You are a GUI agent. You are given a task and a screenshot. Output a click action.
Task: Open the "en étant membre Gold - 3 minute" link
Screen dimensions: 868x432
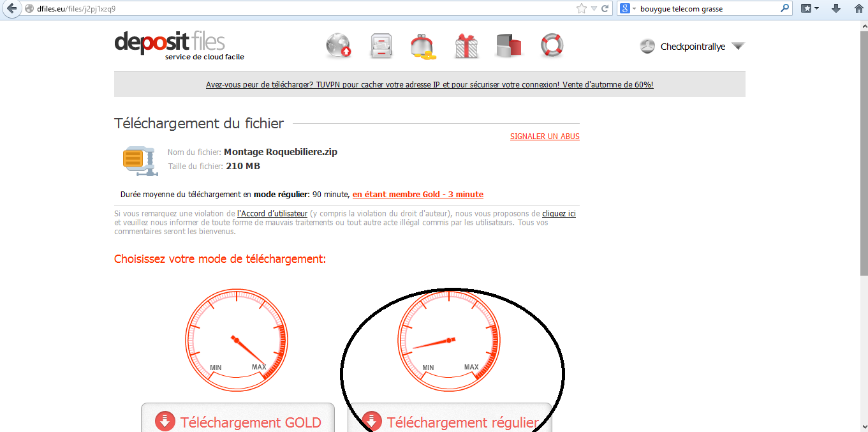tap(418, 195)
